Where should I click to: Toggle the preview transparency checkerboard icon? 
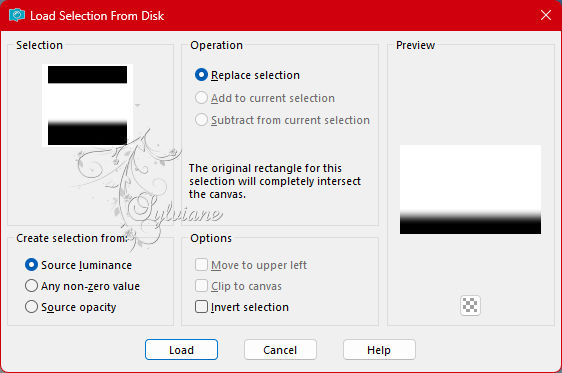(x=470, y=305)
